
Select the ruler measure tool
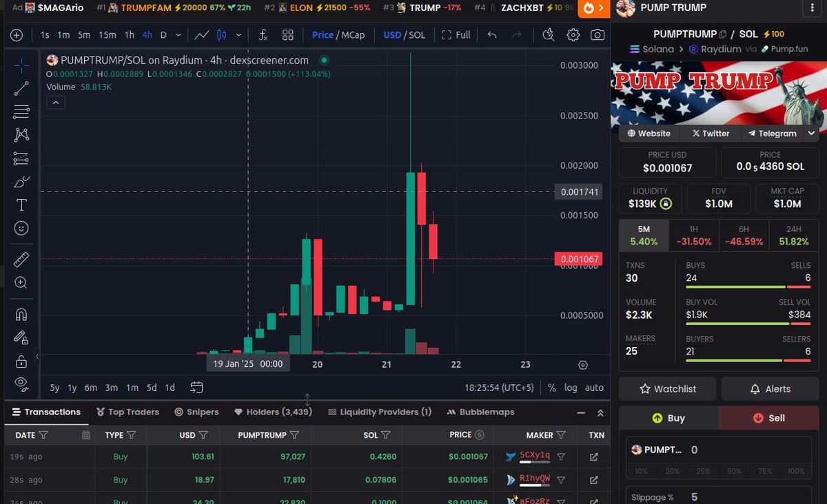[21, 260]
